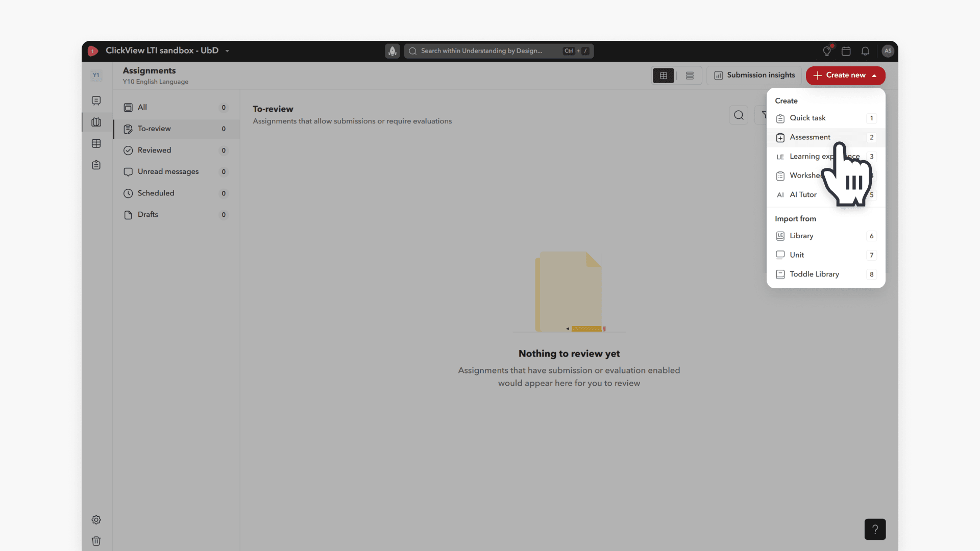
Task: Open the workspace switcher dropdown arrow
Action: pyautogui.click(x=227, y=51)
